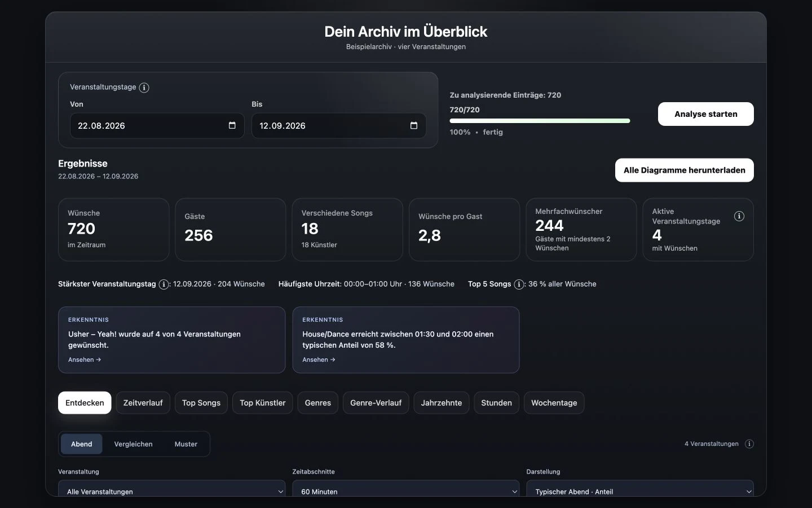The height and width of the screenshot is (508, 812).
Task: Switch to the Vergleichen view mode
Action: point(133,444)
